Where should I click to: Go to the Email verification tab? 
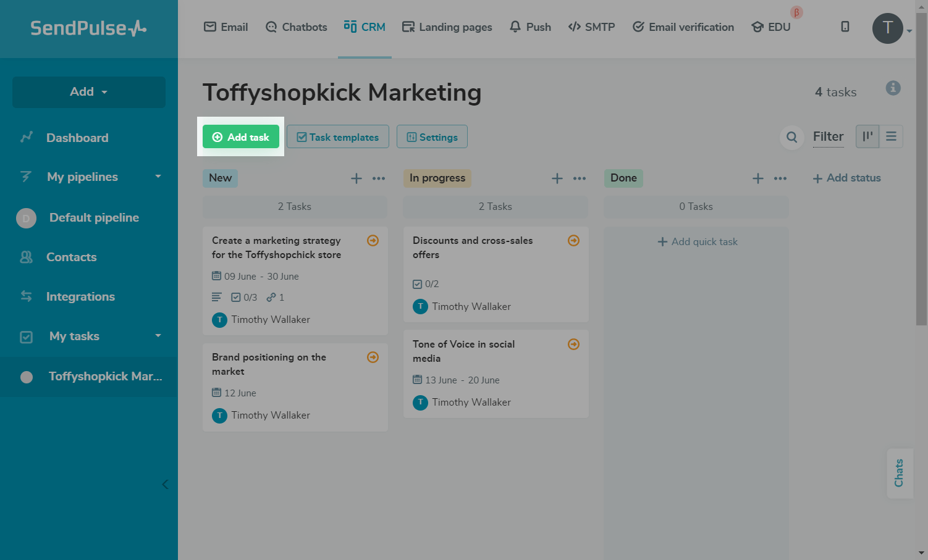tap(683, 27)
